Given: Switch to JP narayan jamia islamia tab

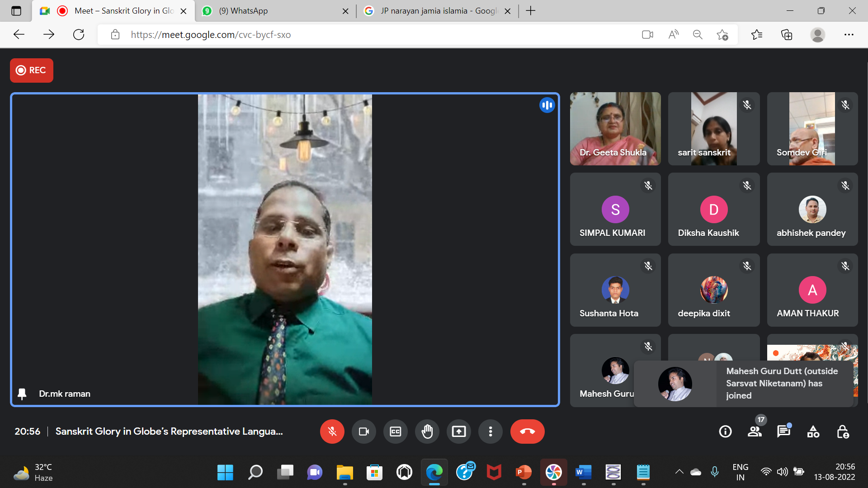Looking at the screenshot, I should click(x=436, y=11).
